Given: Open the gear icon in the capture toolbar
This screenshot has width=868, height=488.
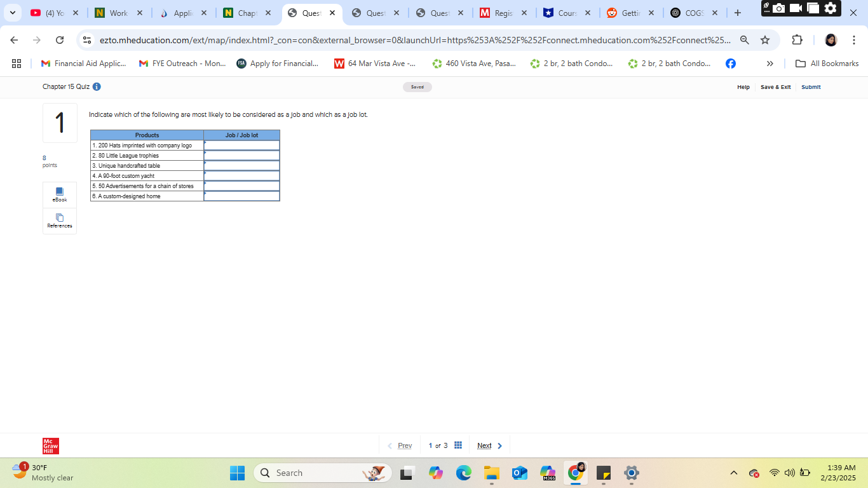Looking at the screenshot, I should [x=831, y=9].
